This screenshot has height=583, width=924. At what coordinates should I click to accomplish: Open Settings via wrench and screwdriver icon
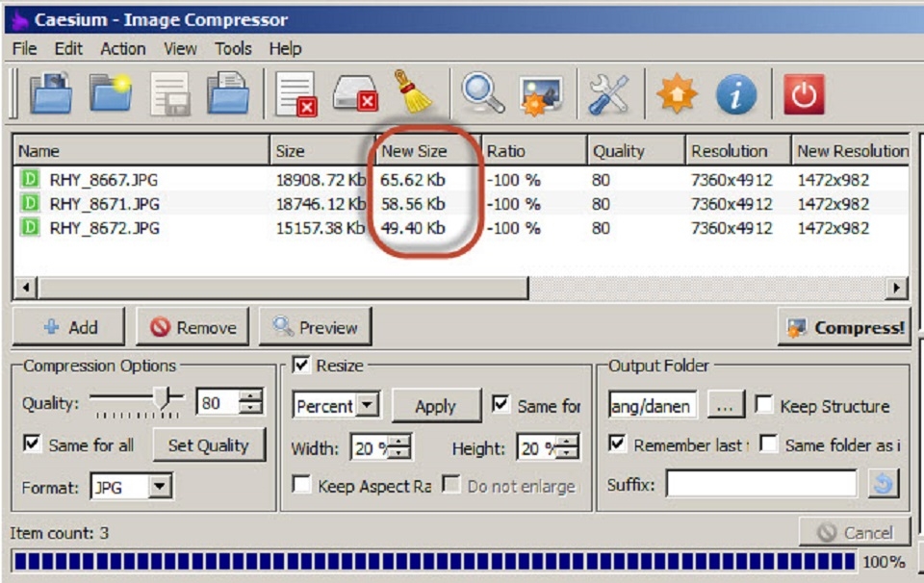tap(608, 94)
